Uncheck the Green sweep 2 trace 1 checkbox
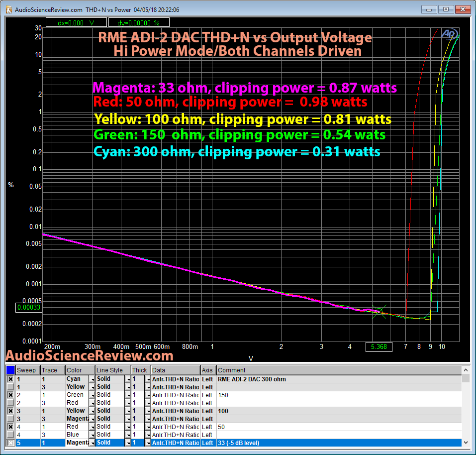The image size is (476, 455). pyautogui.click(x=10, y=395)
